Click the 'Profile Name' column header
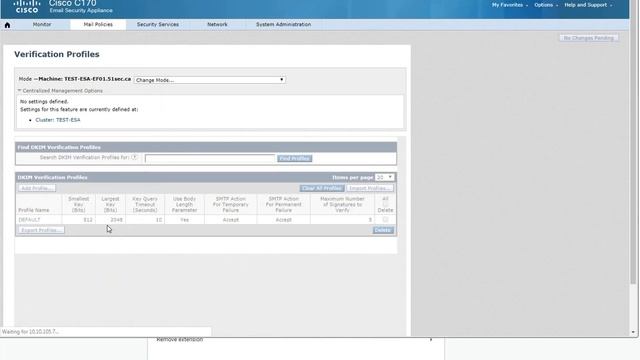 tap(34, 210)
